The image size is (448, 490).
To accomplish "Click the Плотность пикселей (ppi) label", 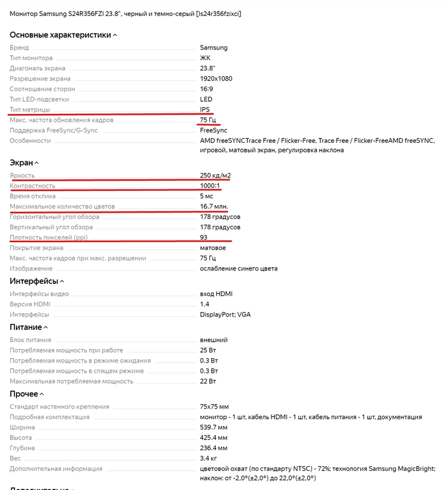I will pyautogui.click(x=49, y=237).
